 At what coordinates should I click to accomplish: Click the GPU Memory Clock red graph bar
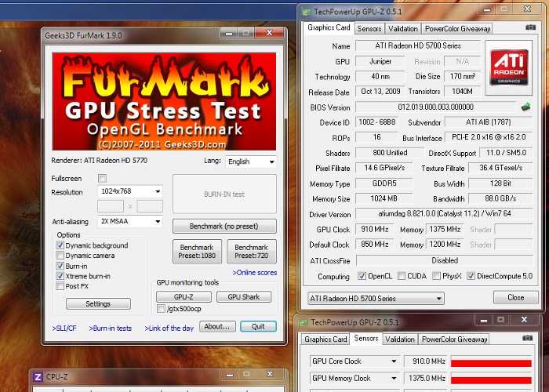(491, 380)
